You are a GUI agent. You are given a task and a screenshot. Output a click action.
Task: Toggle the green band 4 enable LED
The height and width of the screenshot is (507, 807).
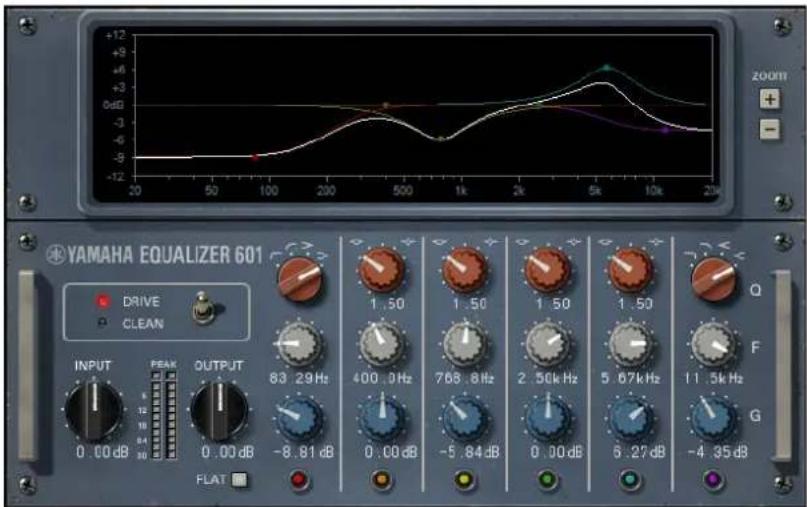point(547,480)
